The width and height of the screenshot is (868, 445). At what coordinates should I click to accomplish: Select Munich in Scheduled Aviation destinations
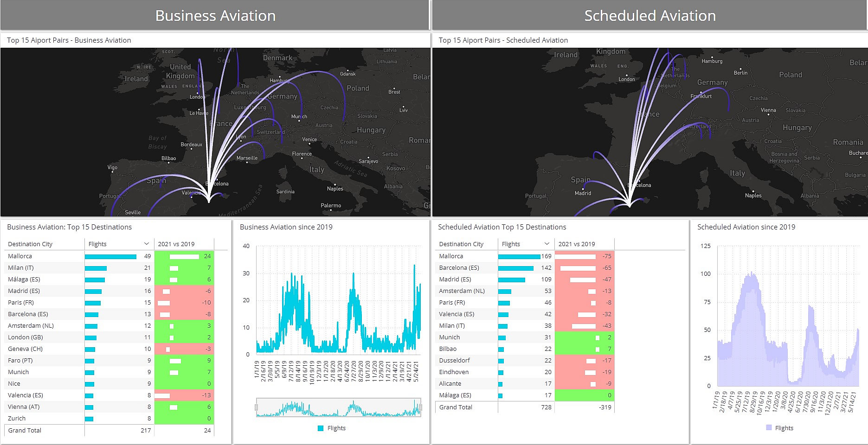tap(450, 337)
